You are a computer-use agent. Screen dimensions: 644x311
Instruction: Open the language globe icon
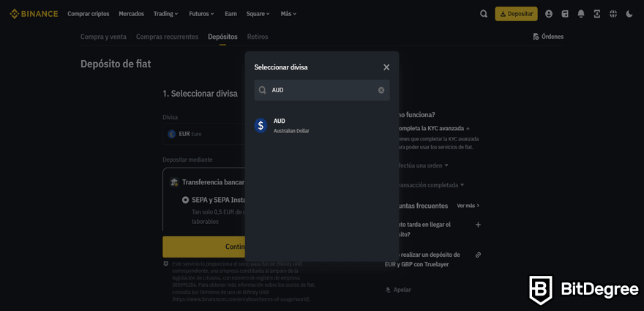(613, 14)
